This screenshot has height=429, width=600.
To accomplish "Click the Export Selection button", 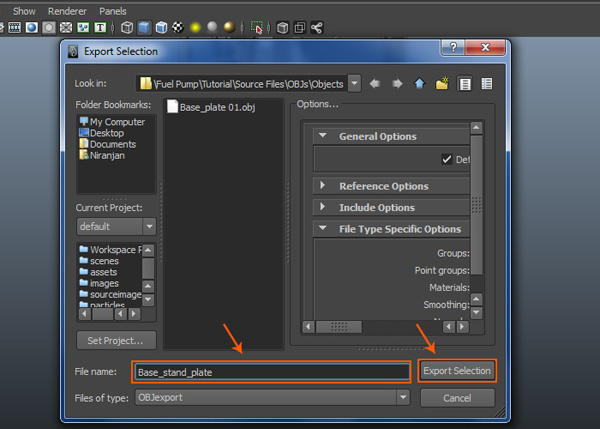I will pyautogui.click(x=457, y=371).
